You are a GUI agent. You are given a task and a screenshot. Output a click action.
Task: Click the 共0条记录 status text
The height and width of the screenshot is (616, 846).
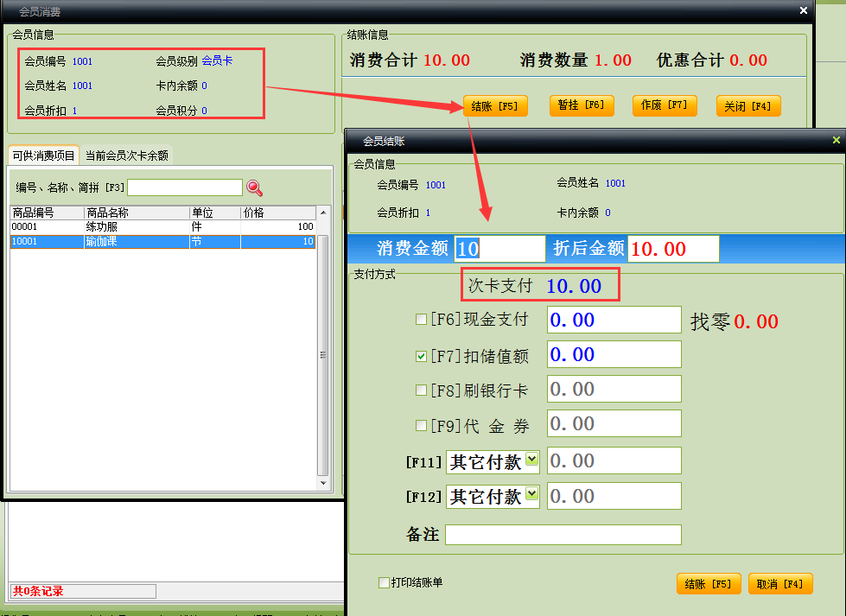(x=38, y=591)
